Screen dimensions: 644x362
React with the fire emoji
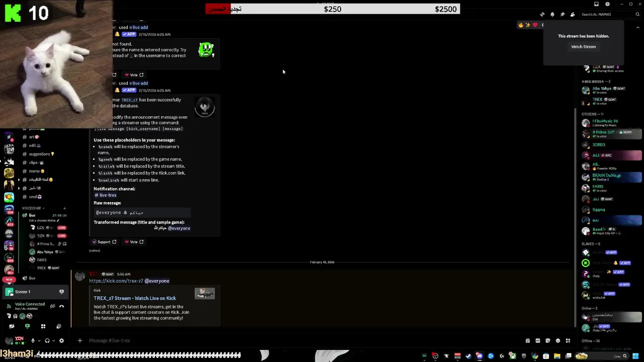tap(521, 25)
